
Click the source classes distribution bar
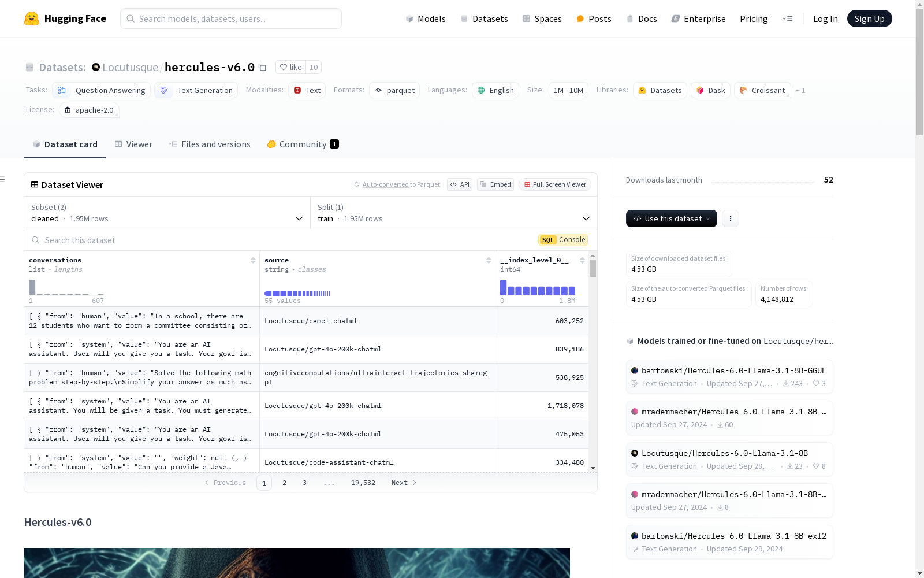click(298, 294)
